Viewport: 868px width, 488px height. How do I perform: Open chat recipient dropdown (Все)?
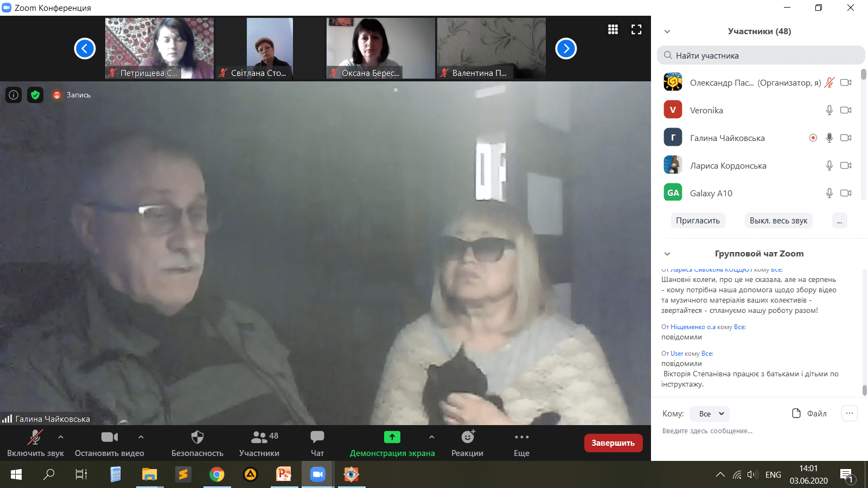(x=710, y=414)
